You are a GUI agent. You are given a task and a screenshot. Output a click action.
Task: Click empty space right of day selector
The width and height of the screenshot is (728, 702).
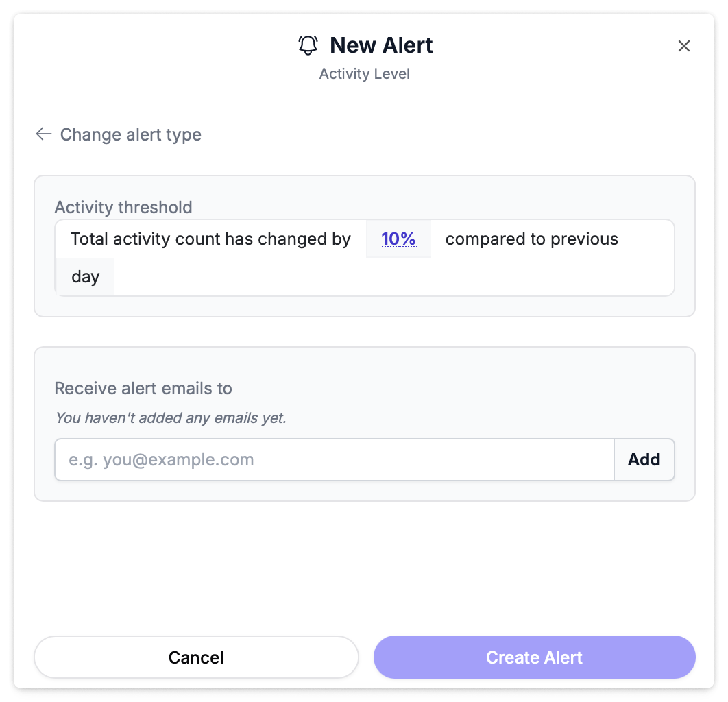[x=391, y=277]
